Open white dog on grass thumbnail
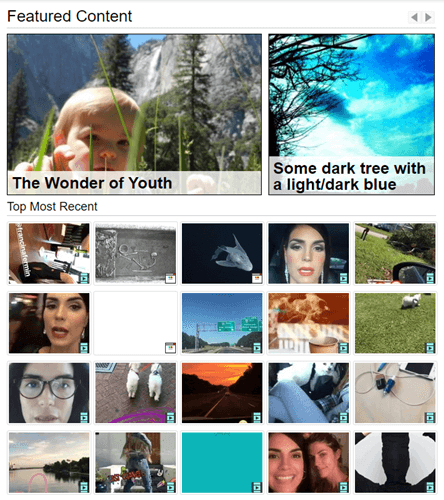 pyautogui.click(x=395, y=323)
